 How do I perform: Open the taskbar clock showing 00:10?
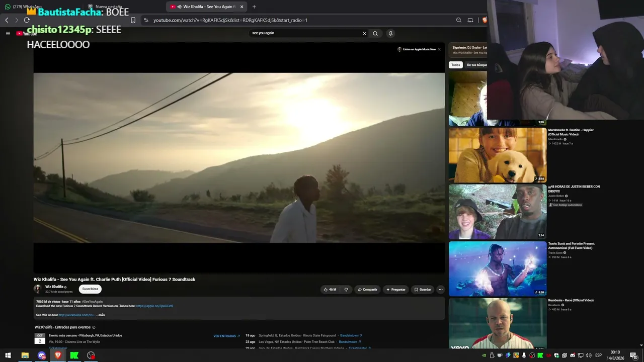point(615,355)
